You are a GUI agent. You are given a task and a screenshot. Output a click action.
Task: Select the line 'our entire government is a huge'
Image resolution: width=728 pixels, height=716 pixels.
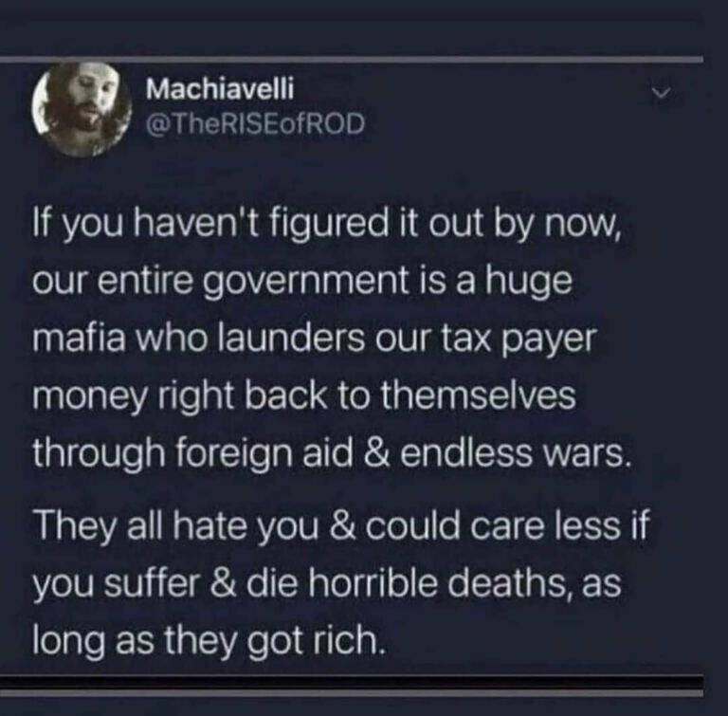click(x=302, y=281)
